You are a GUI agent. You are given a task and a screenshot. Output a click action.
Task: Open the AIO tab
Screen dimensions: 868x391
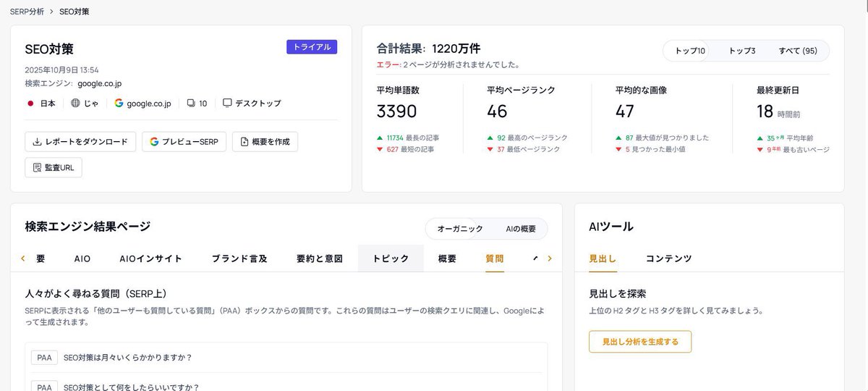tap(82, 258)
